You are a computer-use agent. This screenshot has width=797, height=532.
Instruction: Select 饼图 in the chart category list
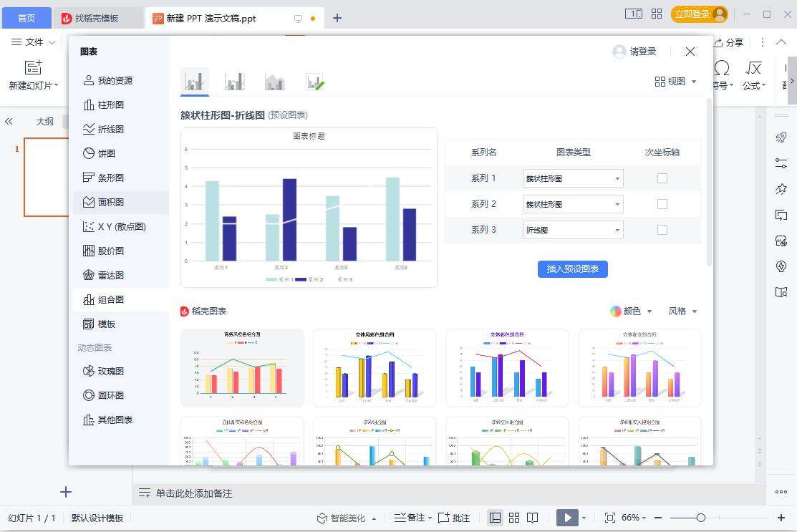106,153
